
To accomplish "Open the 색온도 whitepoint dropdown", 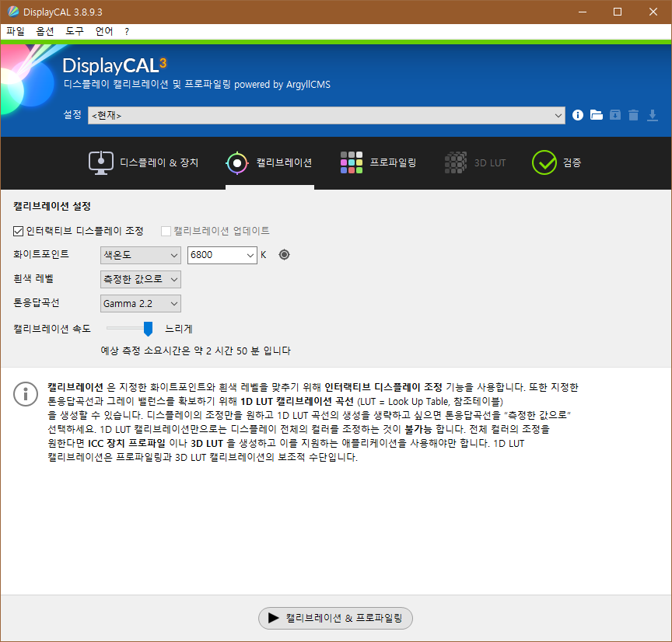I will click(141, 255).
